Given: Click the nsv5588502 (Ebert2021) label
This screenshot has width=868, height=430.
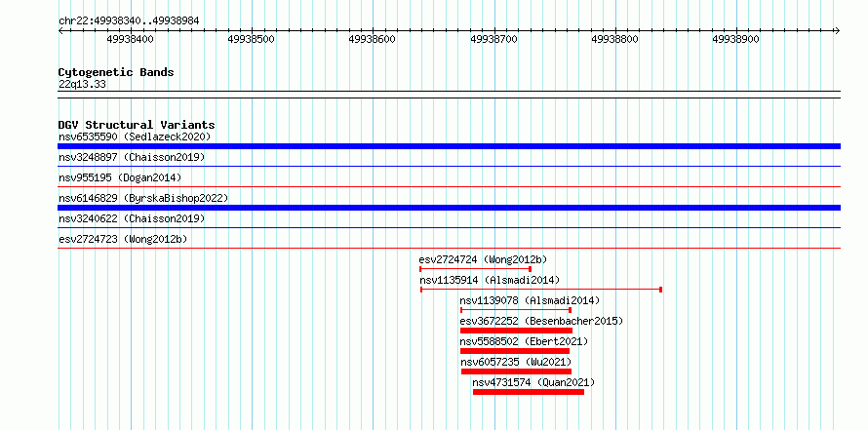Looking at the screenshot, I should point(524,341).
